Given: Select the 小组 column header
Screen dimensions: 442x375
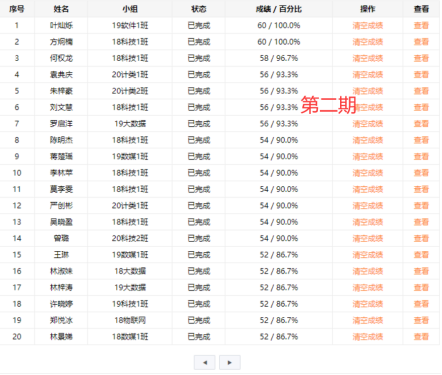Looking at the screenshot, I should pos(130,9).
